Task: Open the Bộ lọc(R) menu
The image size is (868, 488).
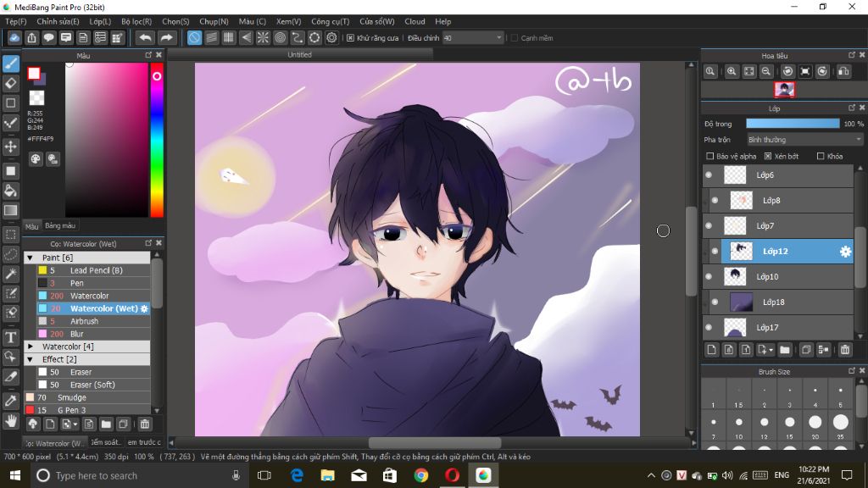Action: pos(136,21)
